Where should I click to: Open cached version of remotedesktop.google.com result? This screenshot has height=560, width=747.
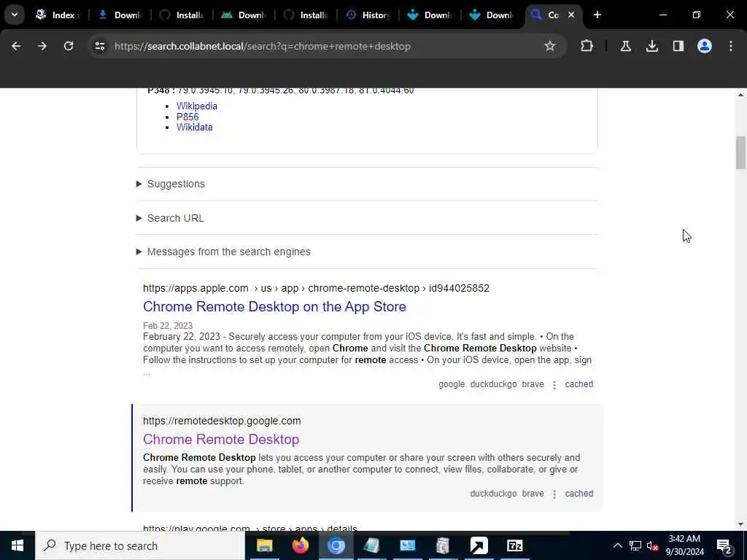pyautogui.click(x=578, y=494)
